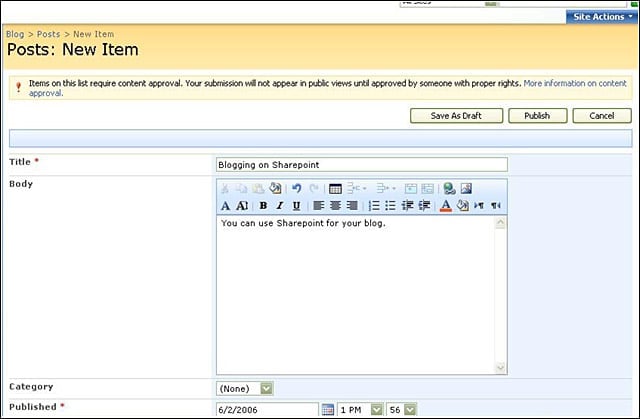Click the text highlight color bucket icon
Screen dimensions: 640x419
click(x=462, y=206)
